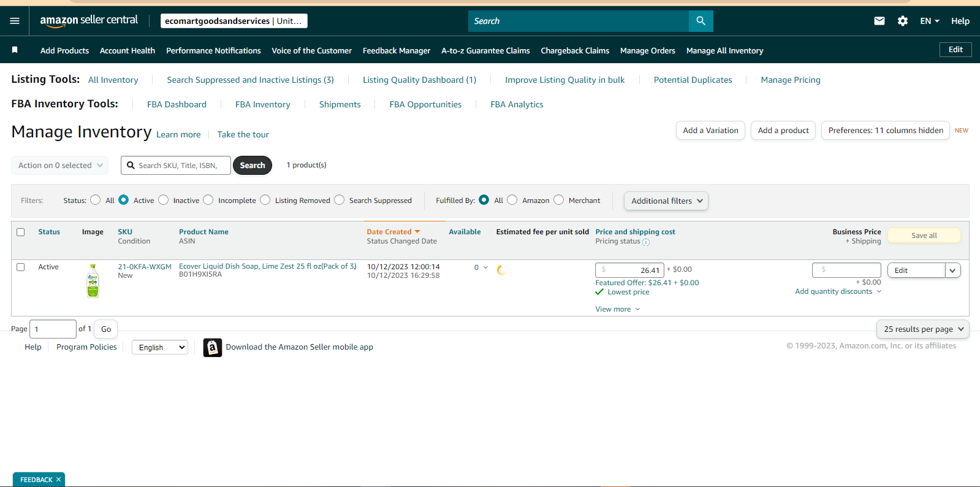Viewport: 980px width, 487px height.
Task: Open the hamburger navigation menu
Action: click(x=15, y=21)
